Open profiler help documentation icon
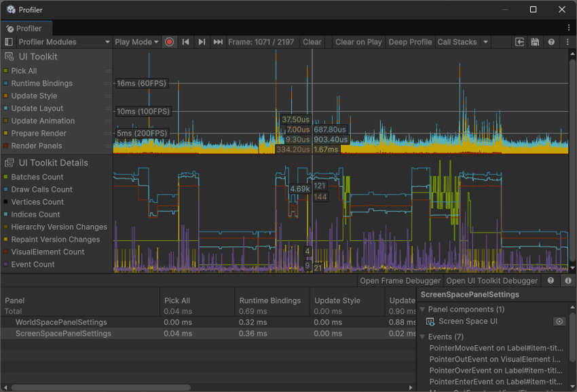 [551, 42]
